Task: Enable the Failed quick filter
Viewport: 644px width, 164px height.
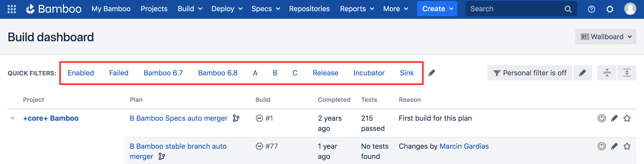Action: point(119,73)
